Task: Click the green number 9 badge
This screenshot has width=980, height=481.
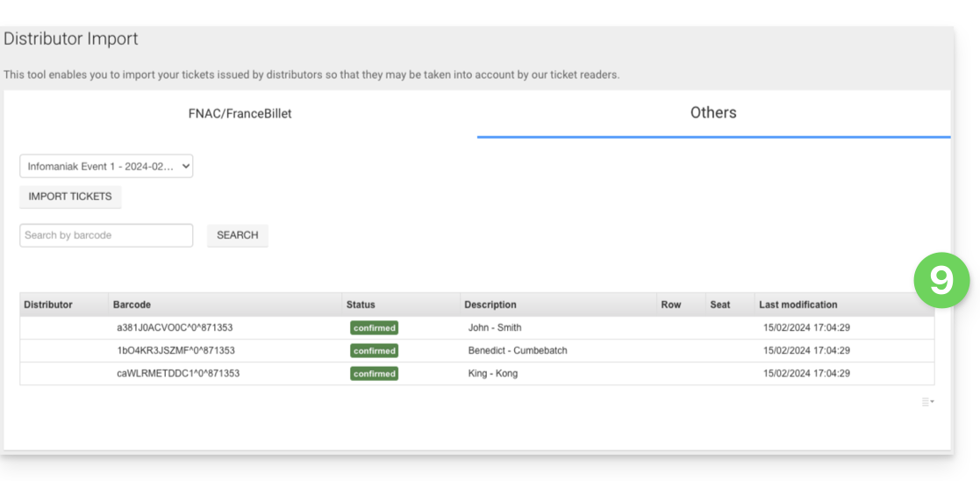Action: 941,281
